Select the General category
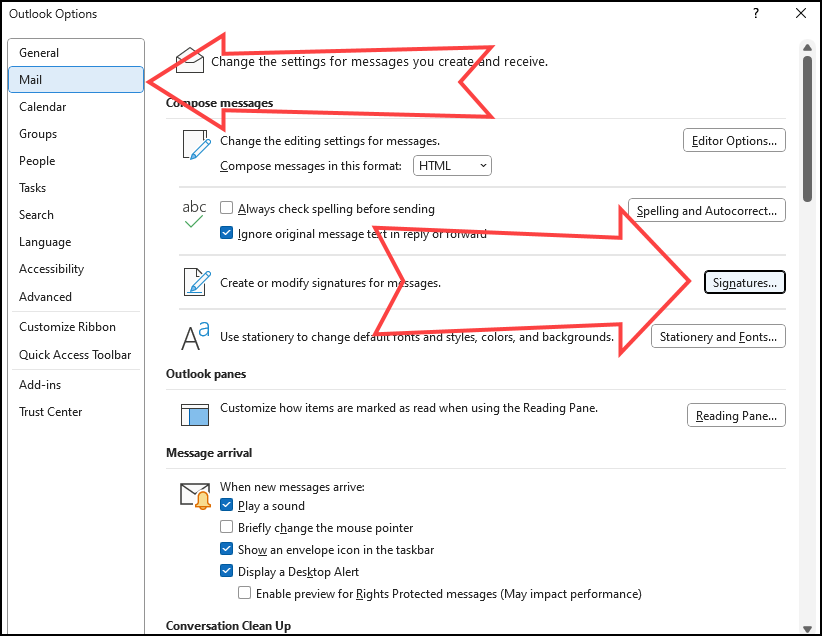 click(76, 53)
